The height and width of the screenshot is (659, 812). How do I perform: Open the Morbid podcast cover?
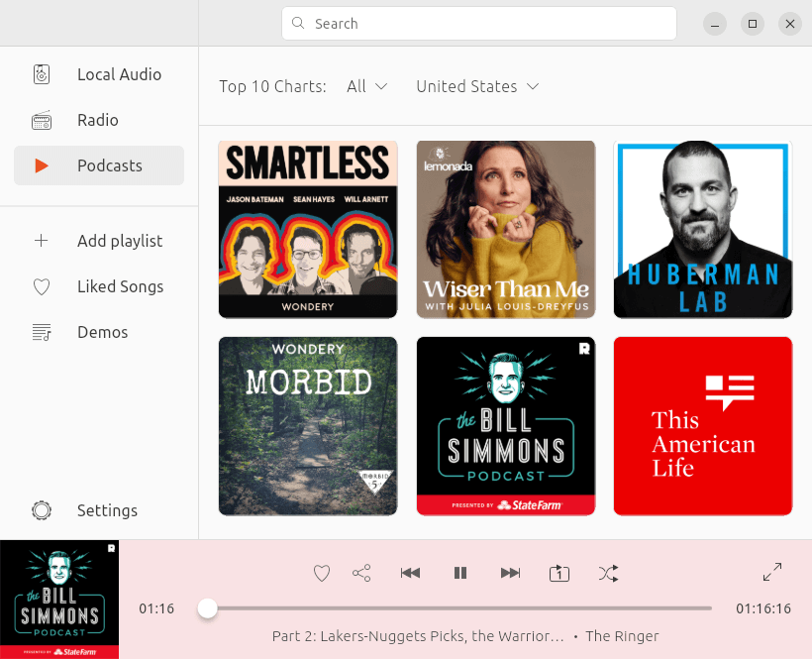(308, 426)
